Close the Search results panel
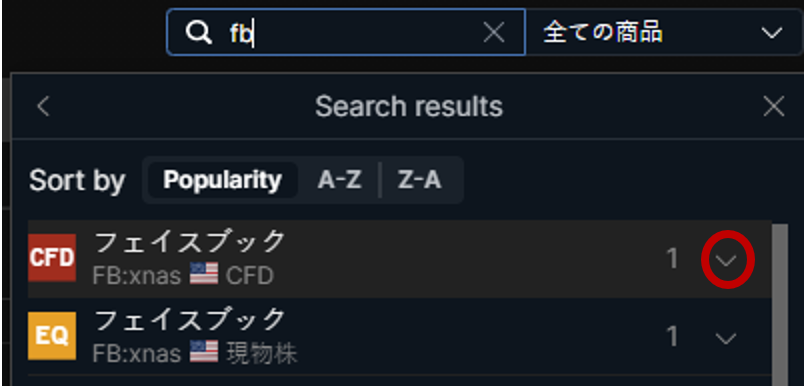Image resolution: width=806 pixels, height=388 pixels. click(x=774, y=107)
